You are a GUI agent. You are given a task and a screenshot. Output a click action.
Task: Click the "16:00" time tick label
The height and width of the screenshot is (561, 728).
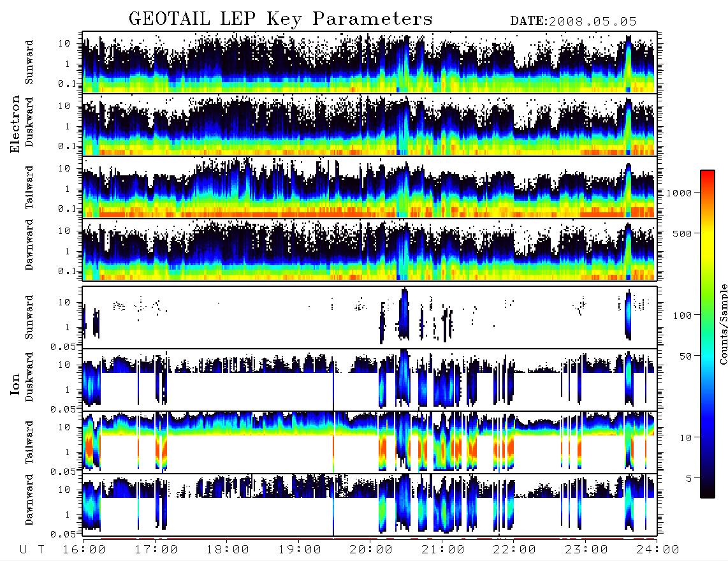[x=85, y=550]
